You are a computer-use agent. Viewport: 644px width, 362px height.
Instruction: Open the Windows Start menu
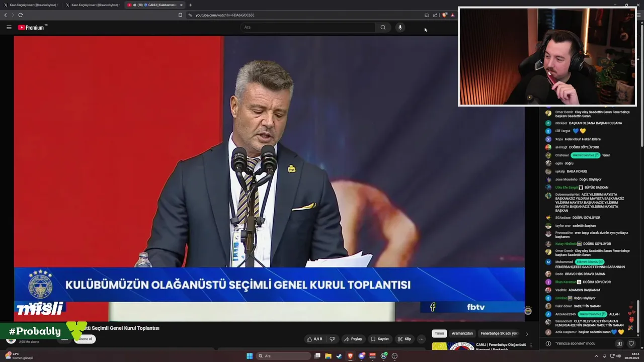(249, 356)
